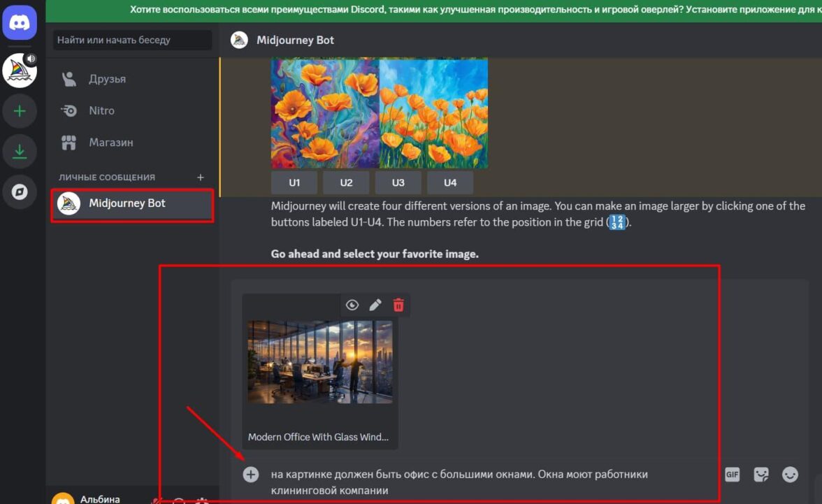Click user Альбина name in profile panel

point(99,498)
